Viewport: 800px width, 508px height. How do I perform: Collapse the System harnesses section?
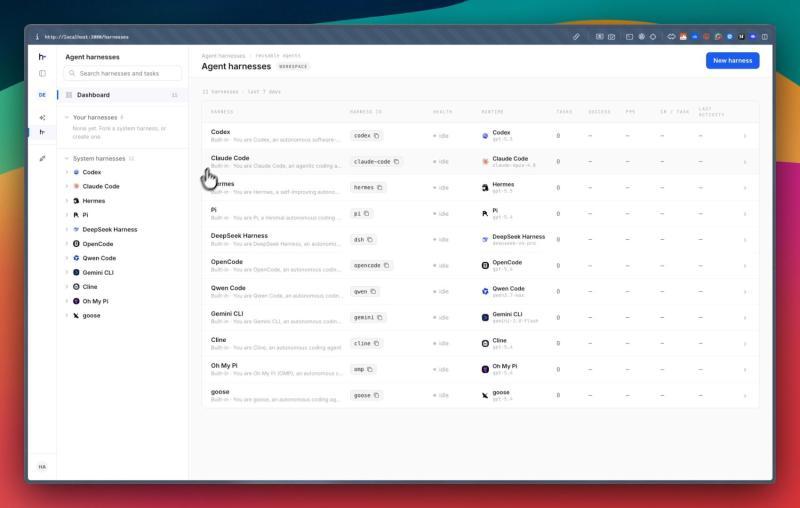(67, 159)
